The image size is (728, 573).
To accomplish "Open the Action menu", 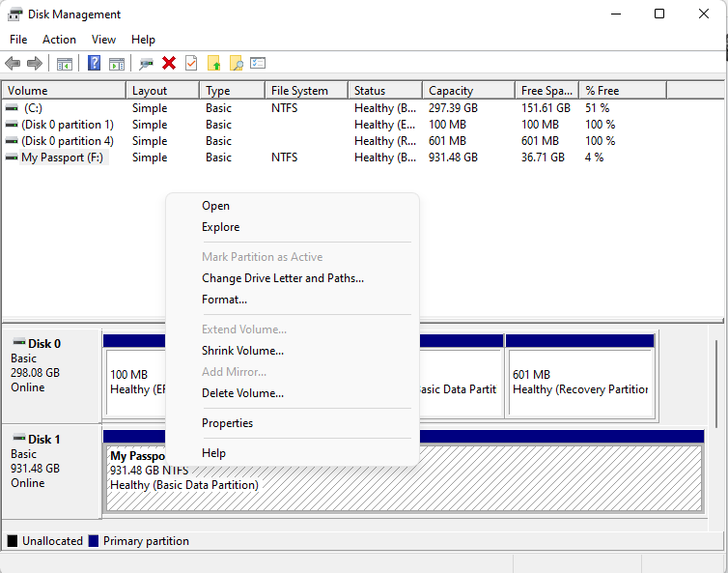I will point(59,40).
